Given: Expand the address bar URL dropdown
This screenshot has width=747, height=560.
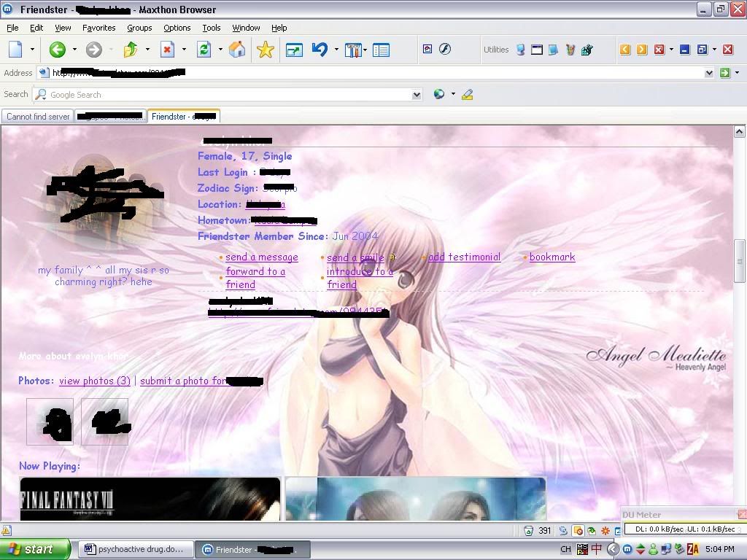Looking at the screenshot, I should [709, 73].
